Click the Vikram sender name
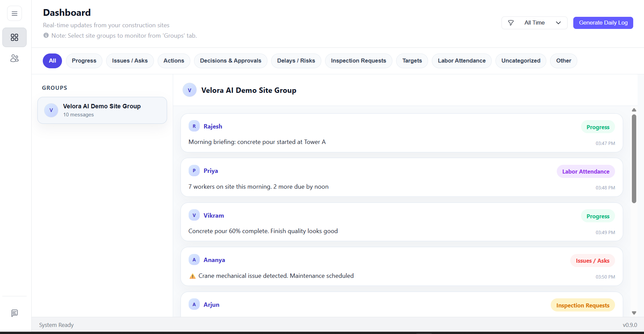Screen dimensions: 644x334 click(214, 216)
